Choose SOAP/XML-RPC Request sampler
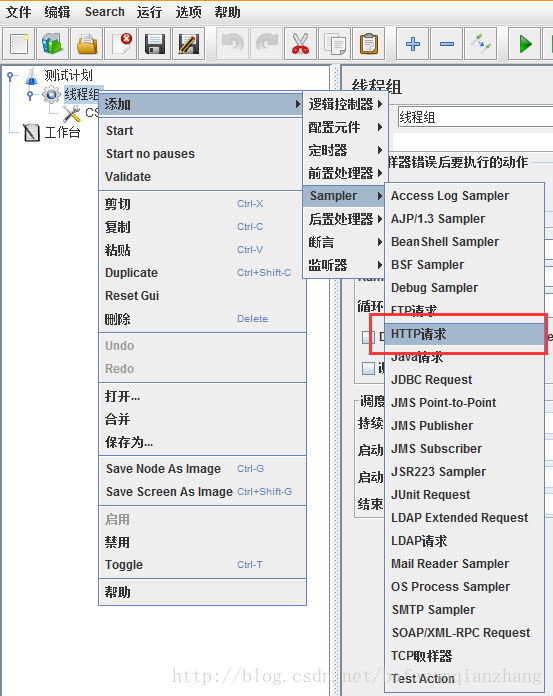The image size is (553, 696). tap(465, 633)
